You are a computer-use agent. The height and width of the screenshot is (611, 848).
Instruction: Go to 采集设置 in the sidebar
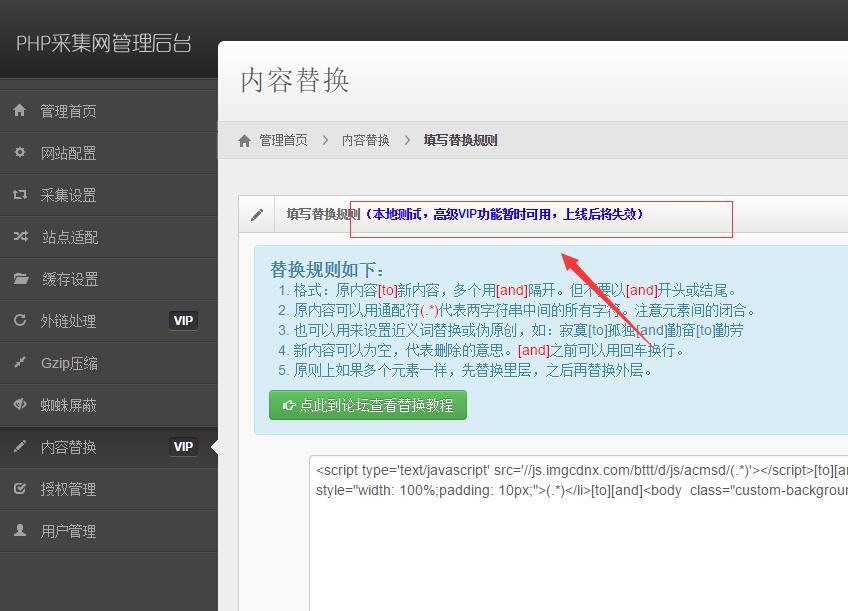tap(109, 195)
